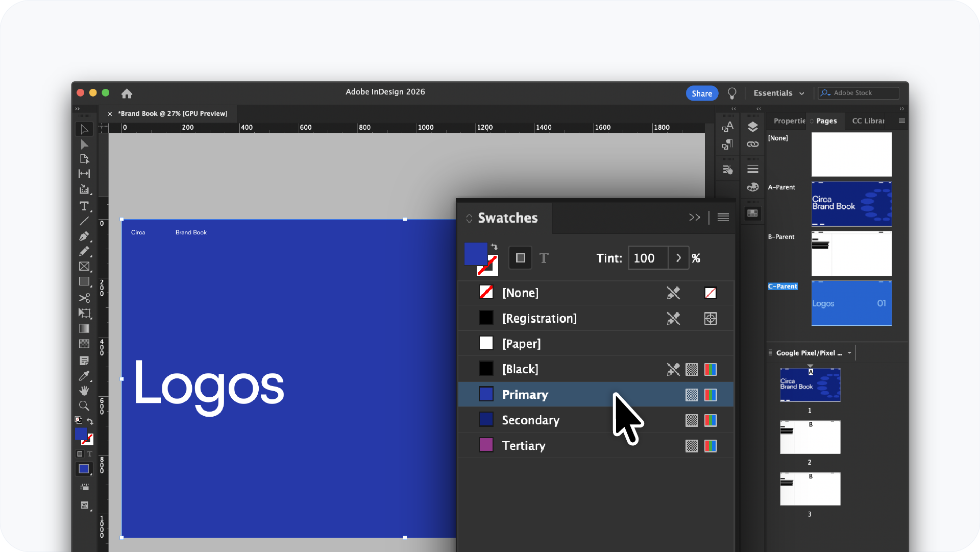Collapse the Swatches panel with double arrows
Image resolution: width=980 pixels, height=552 pixels.
tap(694, 218)
